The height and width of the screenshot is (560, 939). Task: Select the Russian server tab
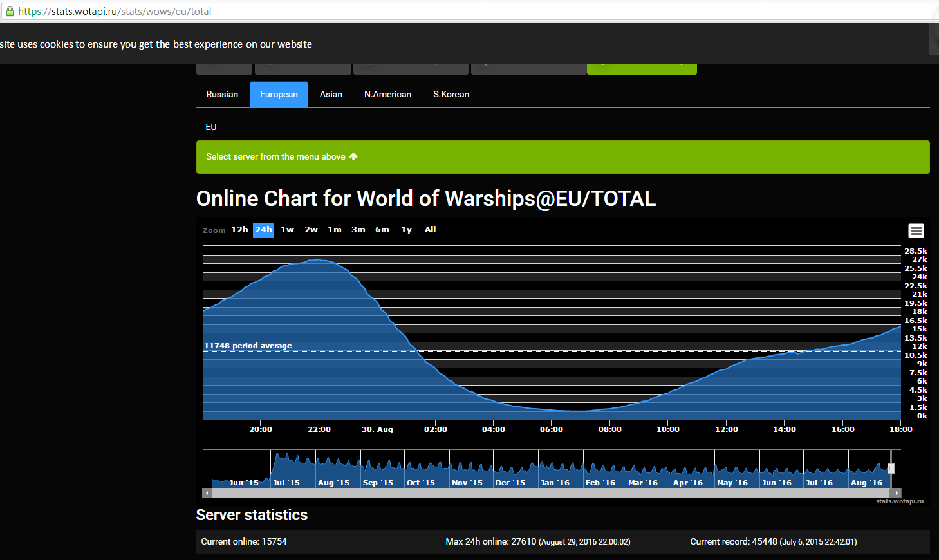pos(222,95)
